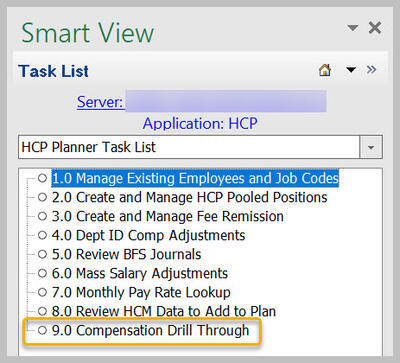The height and width of the screenshot is (363, 400).
Task: Click status circle beside 6.0 Mass Salary Adjustments
Action: click(42, 273)
